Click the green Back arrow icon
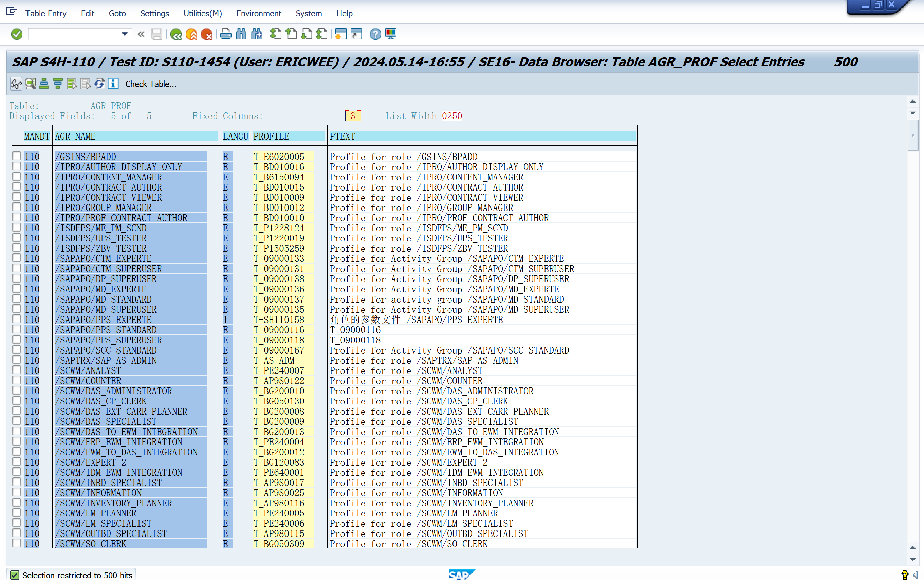This screenshot has height=580, width=924. click(176, 34)
